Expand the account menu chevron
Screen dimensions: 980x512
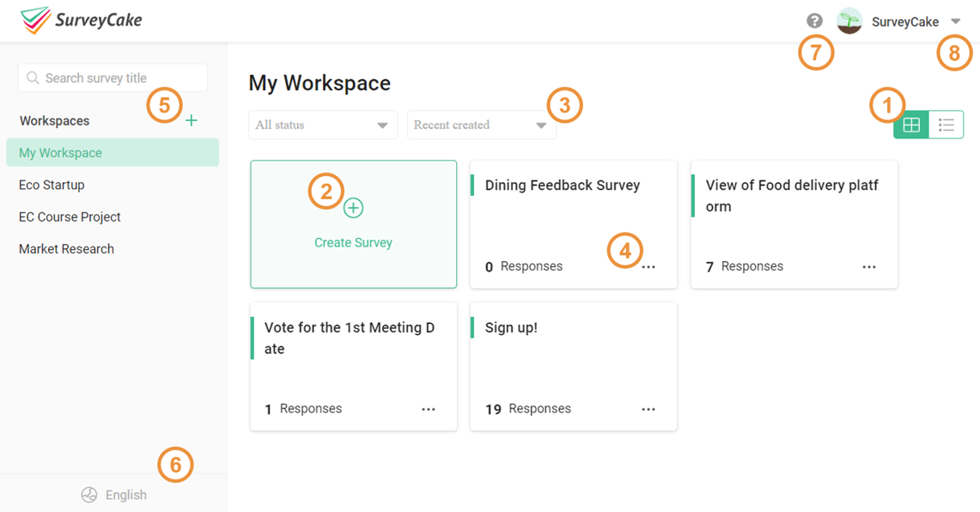(956, 21)
